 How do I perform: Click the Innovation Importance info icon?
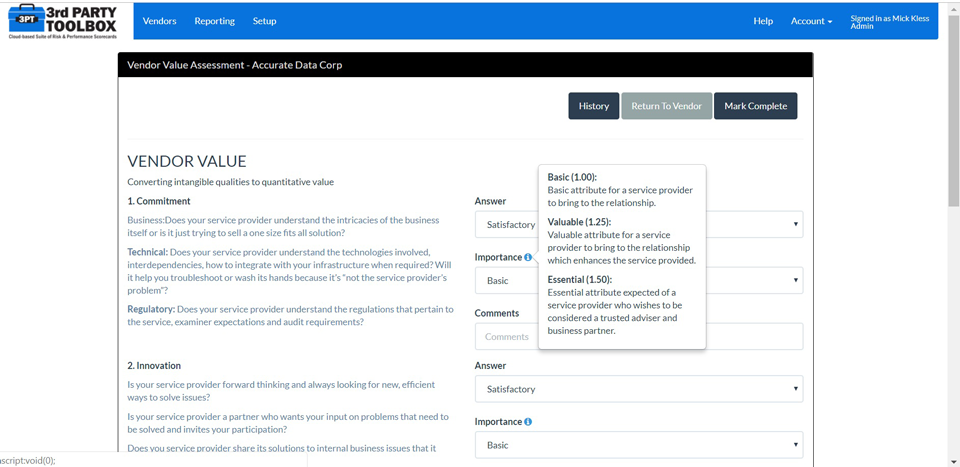[528, 422]
